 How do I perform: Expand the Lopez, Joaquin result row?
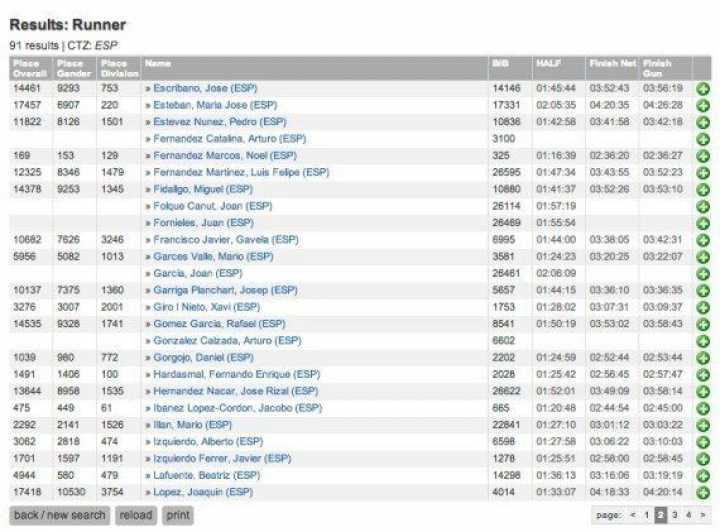click(x=702, y=493)
